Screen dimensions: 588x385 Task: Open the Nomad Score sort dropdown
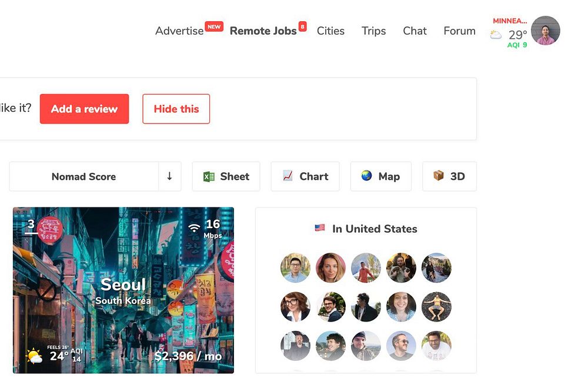point(84,176)
